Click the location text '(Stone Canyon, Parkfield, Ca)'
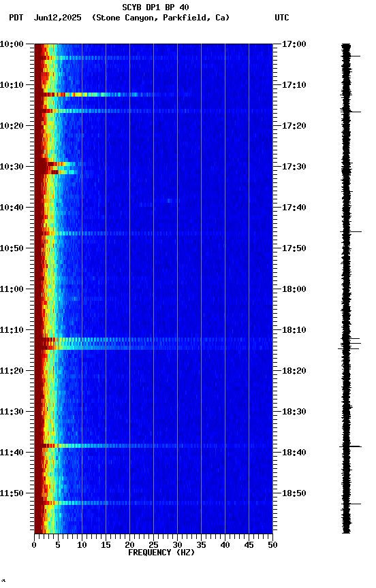This screenshot has height=588, width=376. coord(161,18)
